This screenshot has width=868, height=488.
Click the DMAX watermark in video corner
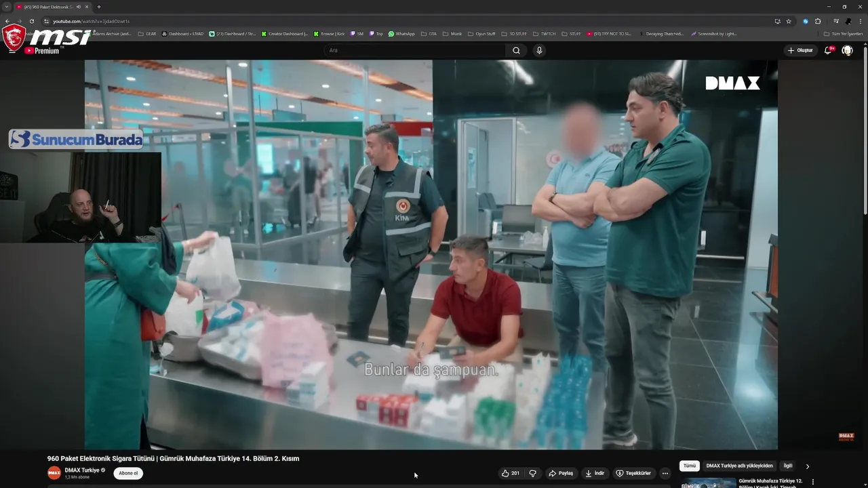846,437
